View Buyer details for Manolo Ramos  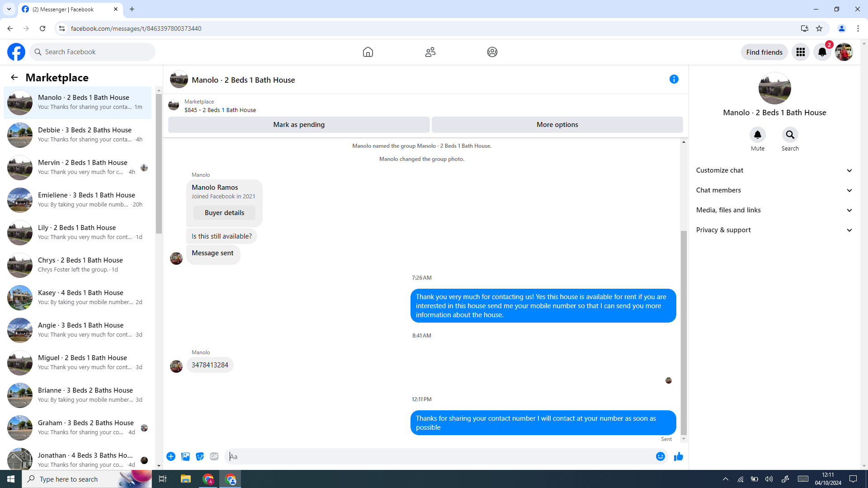point(224,213)
